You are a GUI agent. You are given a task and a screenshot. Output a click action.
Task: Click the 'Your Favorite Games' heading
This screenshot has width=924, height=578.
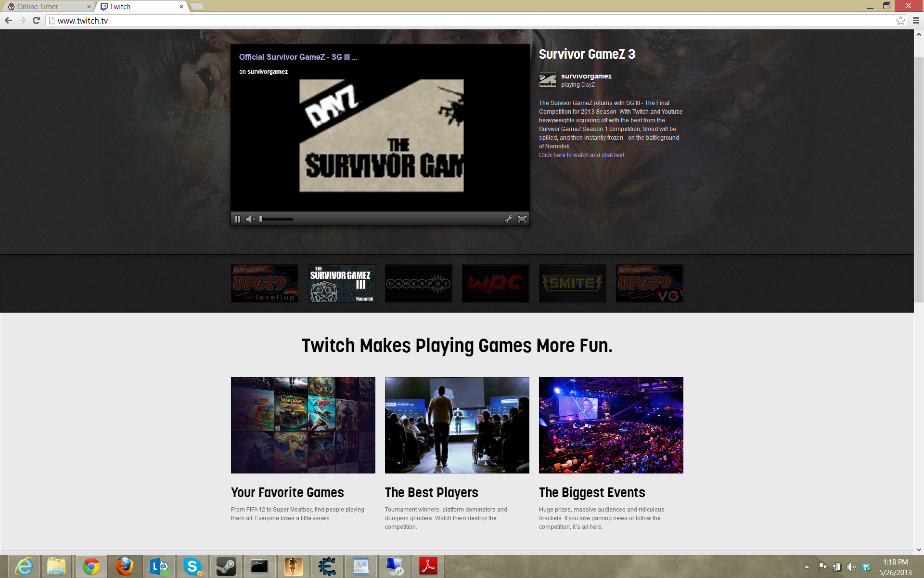(287, 493)
